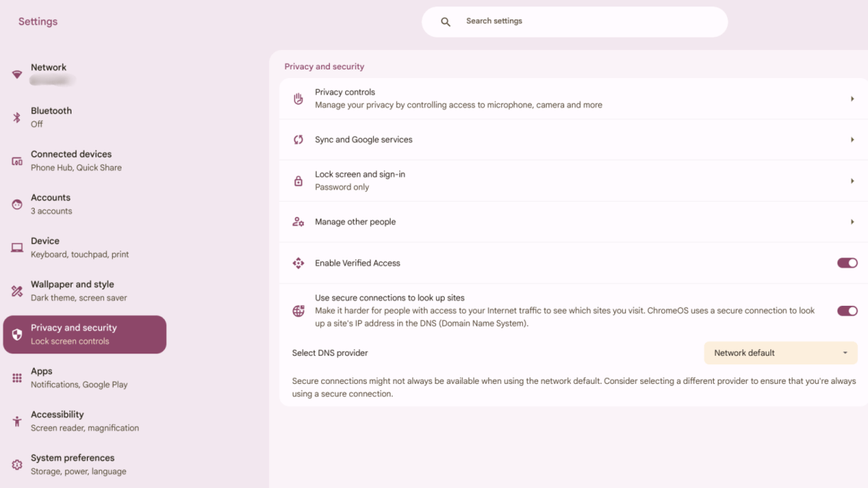Click the Privacy controls hand icon
The image size is (868, 488).
[298, 98]
